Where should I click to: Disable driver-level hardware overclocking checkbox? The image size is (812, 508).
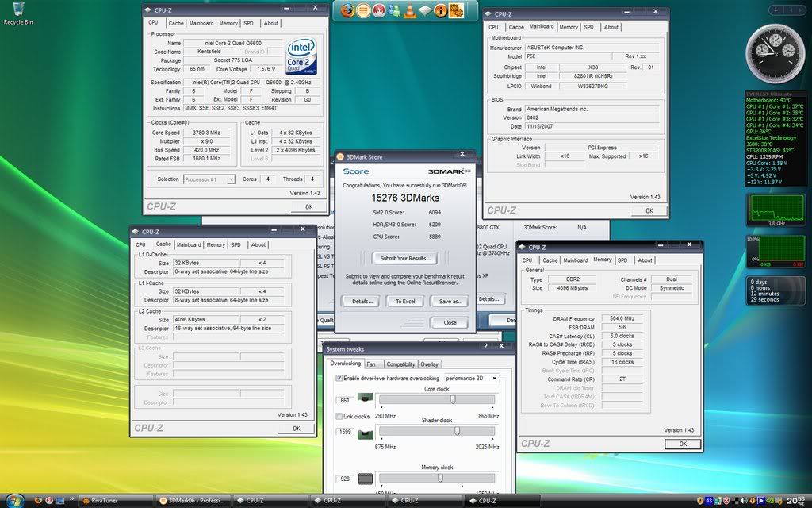point(339,379)
